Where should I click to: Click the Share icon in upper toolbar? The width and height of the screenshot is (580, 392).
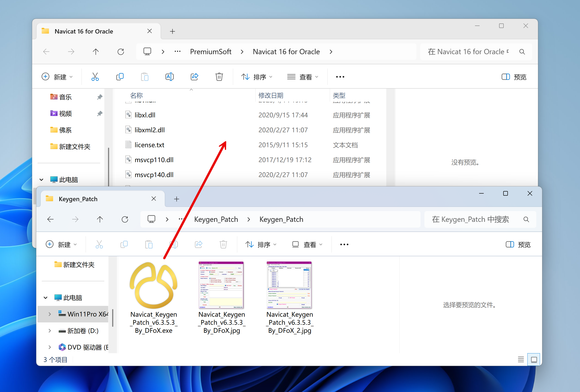coord(194,77)
